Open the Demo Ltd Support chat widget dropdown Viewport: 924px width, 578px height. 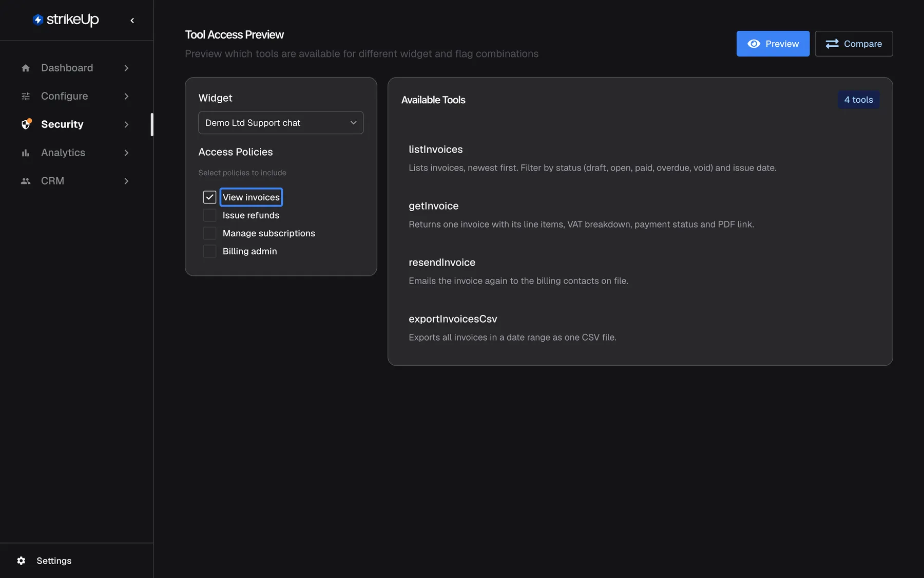pos(281,123)
